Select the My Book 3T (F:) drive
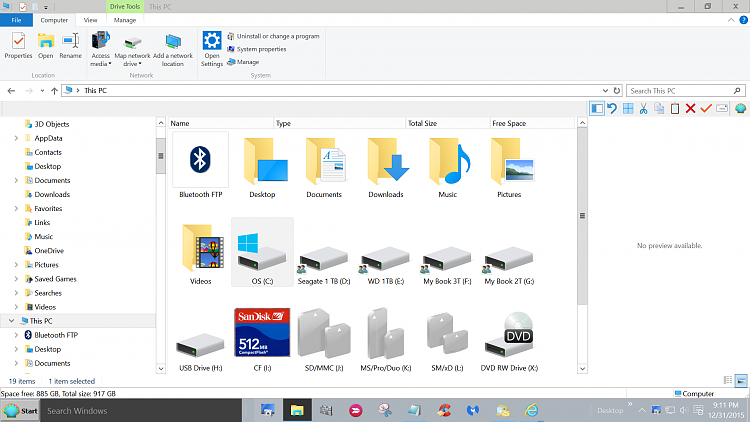 447,264
